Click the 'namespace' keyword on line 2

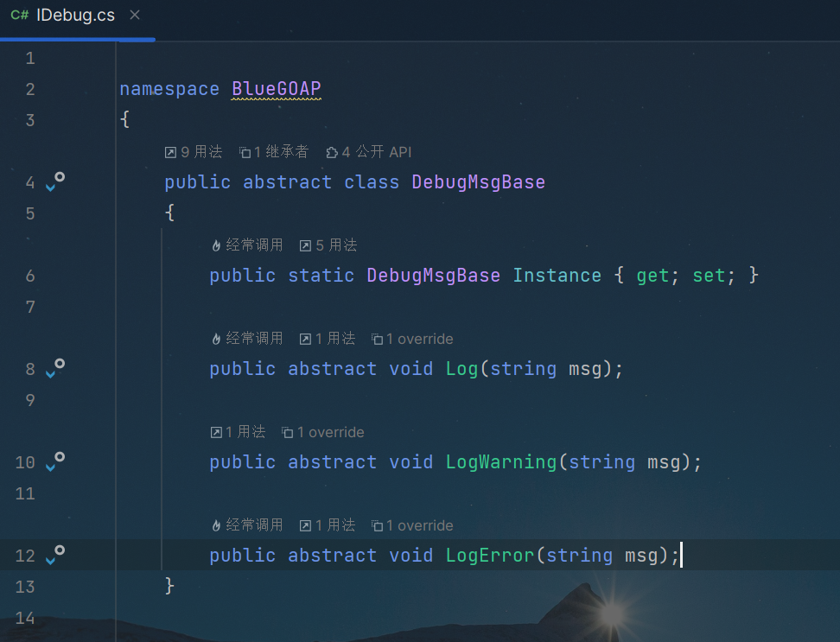tap(169, 88)
